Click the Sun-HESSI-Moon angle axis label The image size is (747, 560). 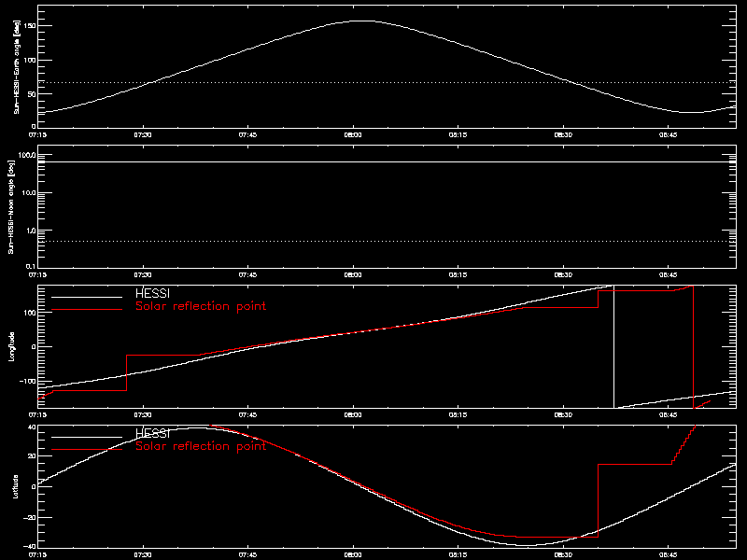pos(11,206)
